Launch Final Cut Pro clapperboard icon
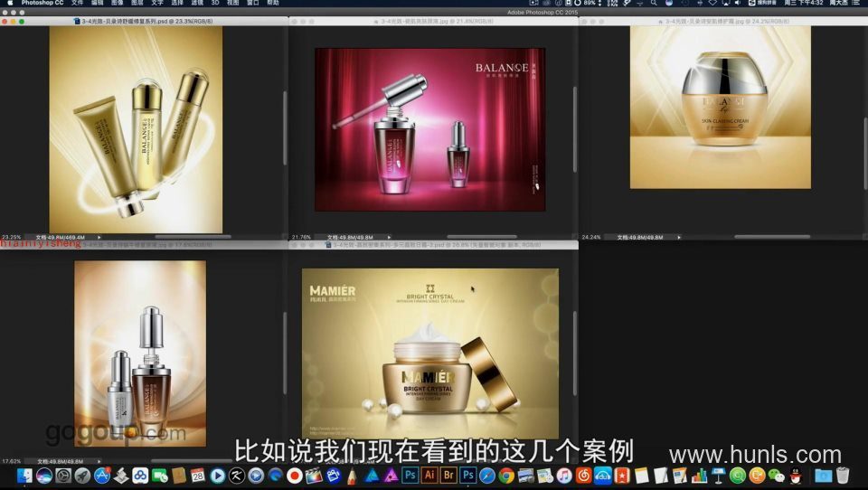This screenshot has width=868, height=490. pos(314,476)
